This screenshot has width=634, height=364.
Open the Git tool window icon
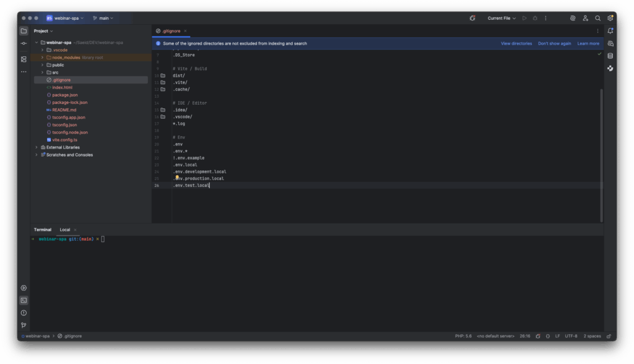coord(24,325)
